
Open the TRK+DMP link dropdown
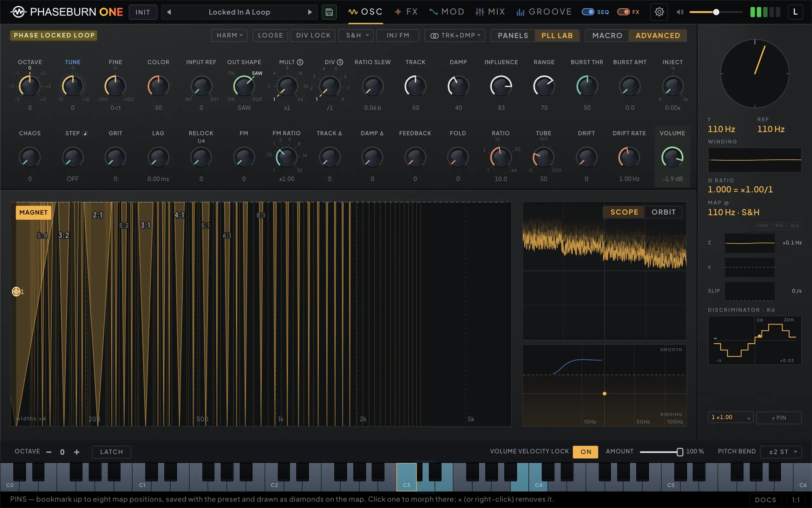[x=455, y=35]
